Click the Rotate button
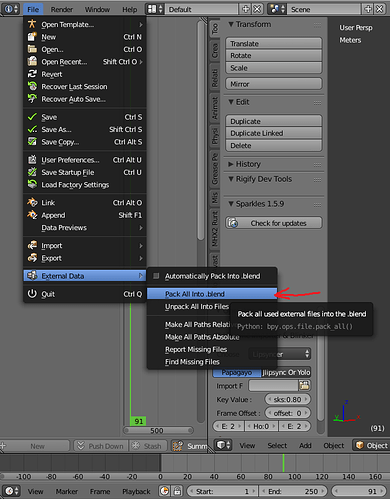390x499 pixels. [x=274, y=56]
